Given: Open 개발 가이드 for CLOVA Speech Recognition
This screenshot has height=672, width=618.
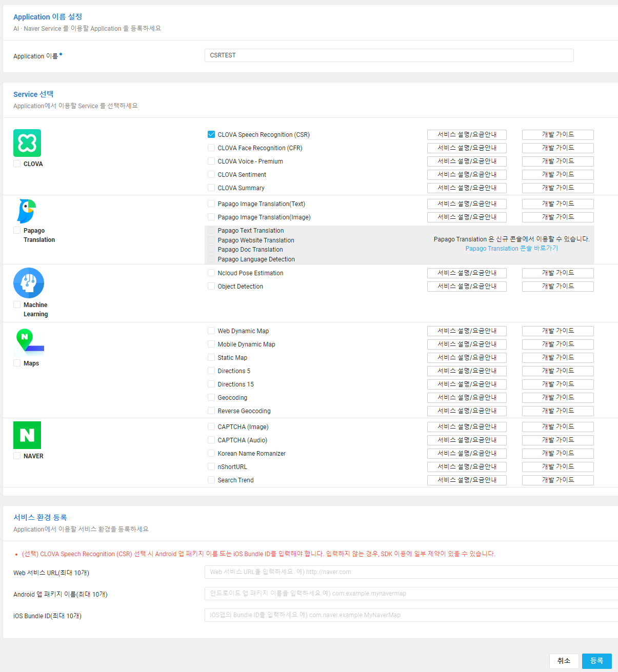Looking at the screenshot, I should [x=558, y=135].
